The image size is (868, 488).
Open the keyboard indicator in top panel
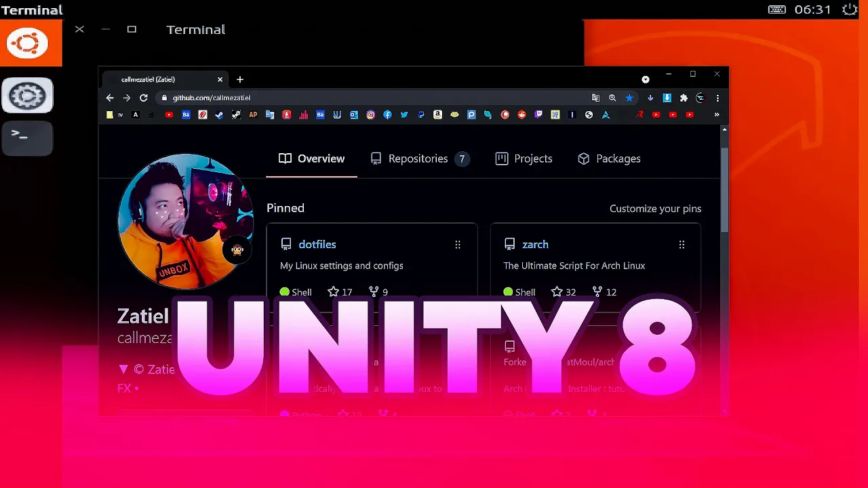pos(776,9)
